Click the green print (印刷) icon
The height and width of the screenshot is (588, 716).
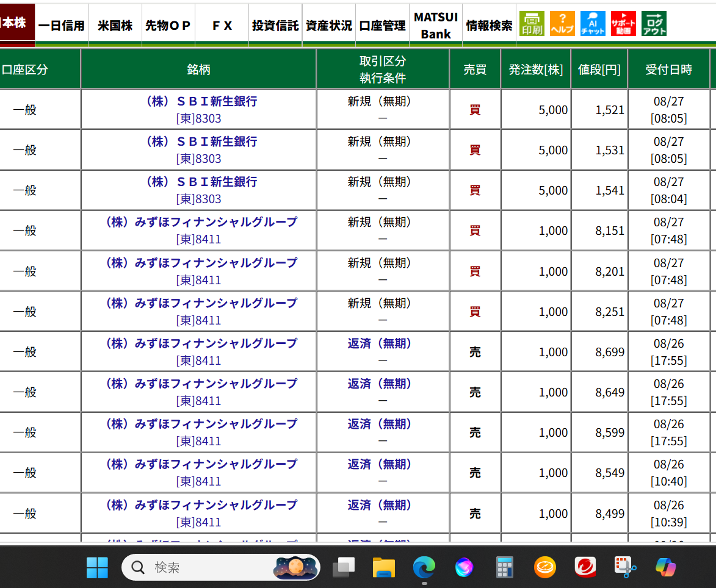[x=532, y=23]
